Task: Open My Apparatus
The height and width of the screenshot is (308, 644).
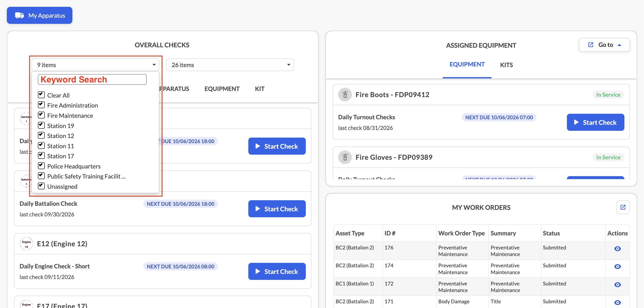Action: [39, 16]
